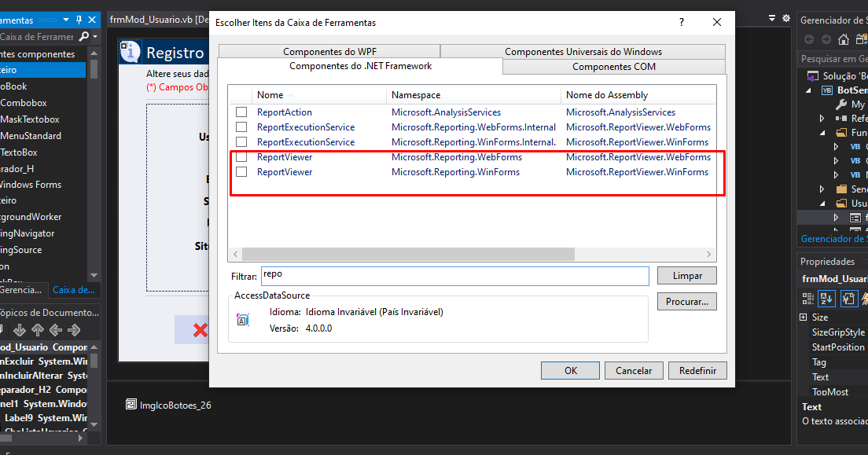Switch to Componentes do WPF tab
Screen dimensions: 868x455
[329, 52]
